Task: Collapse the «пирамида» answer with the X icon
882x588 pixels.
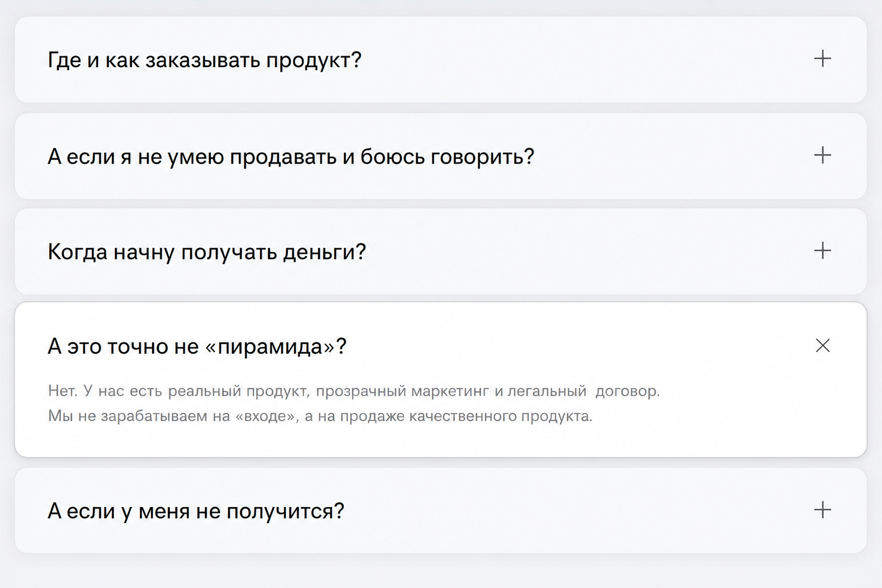Action: point(822,346)
